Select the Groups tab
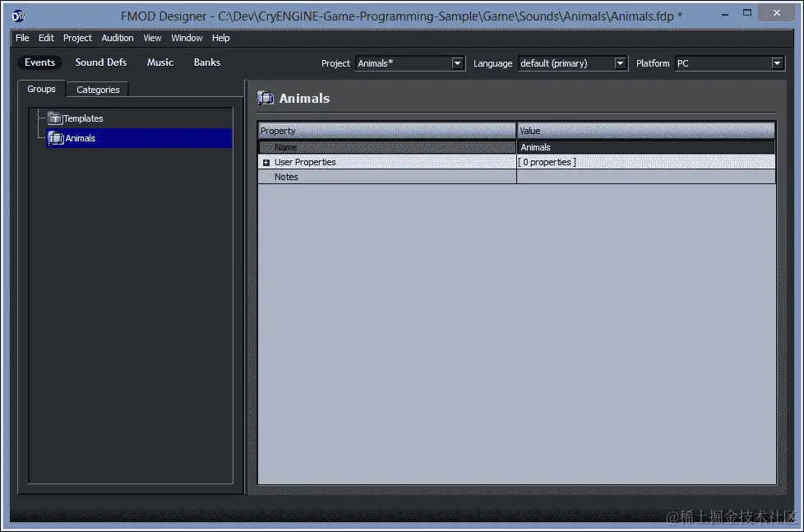The height and width of the screenshot is (532, 804). tap(42, 89)
